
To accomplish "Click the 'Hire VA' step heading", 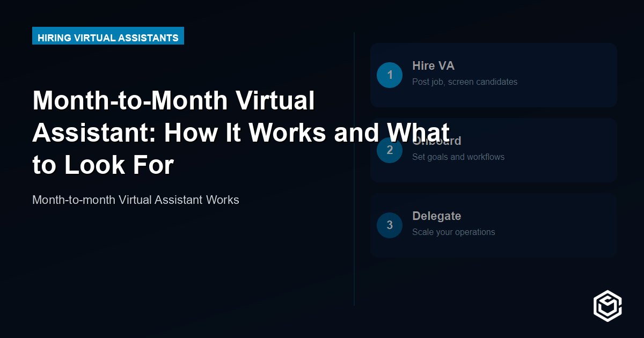I will tap(433, 66).
